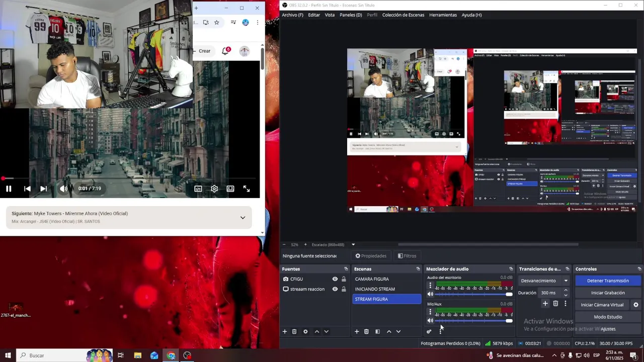The width and height of the screenshot is (644, 362).
Task: Open YouTube notifications bell
Action: click(x=225, y=51)
